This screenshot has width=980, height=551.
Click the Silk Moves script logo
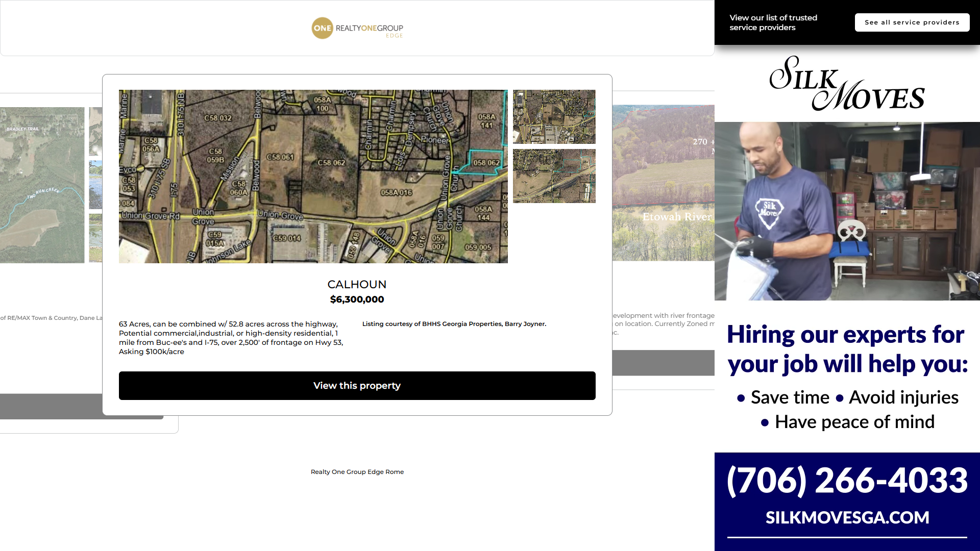tap(847, 84)
